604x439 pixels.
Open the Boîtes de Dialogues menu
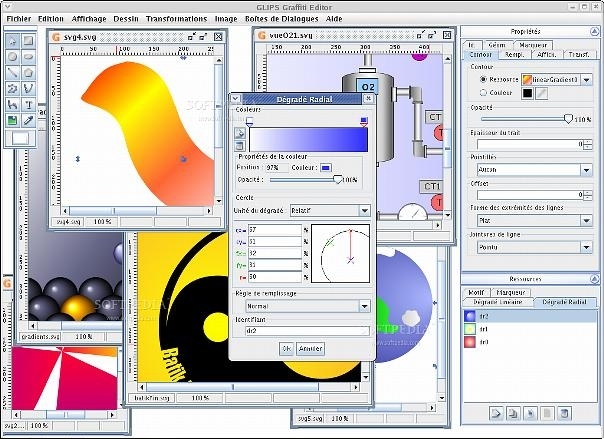[x=282, y=19]
